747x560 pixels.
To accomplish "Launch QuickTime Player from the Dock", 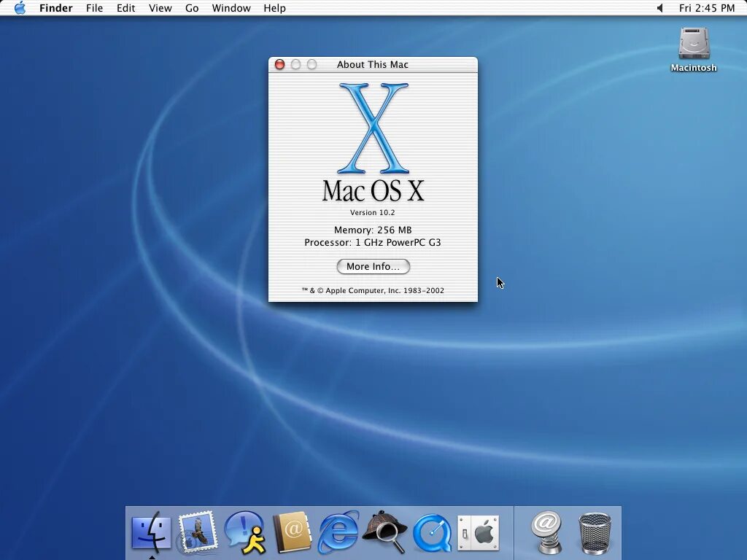I will pyautogui.click(x=432, y=532).
